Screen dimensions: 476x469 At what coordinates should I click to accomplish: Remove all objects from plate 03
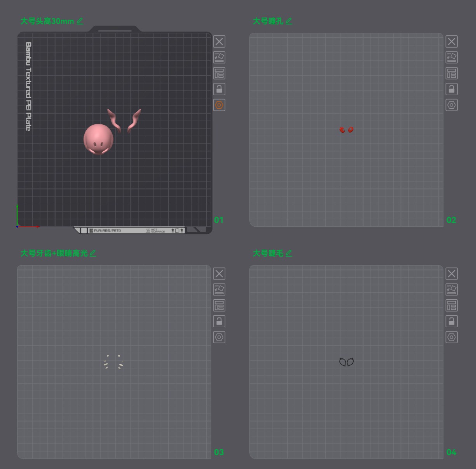219,274
